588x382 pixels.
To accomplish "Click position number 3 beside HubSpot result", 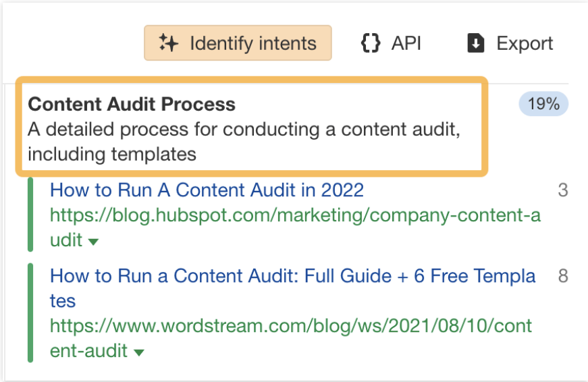I will [x=562, y=190].
